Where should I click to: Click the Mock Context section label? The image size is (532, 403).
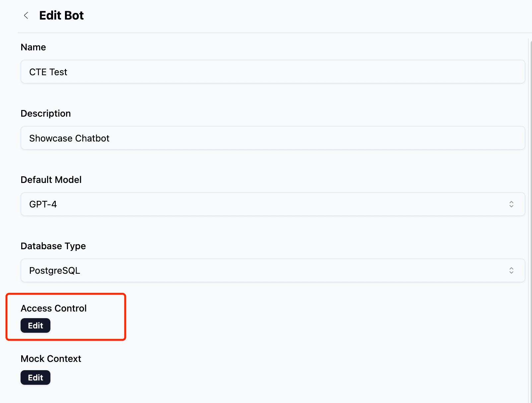[51, 359]
